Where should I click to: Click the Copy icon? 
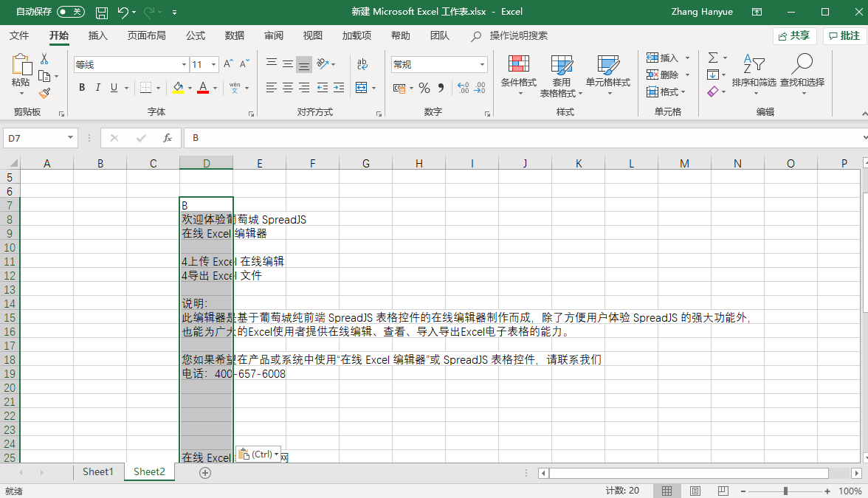pos(44,77)
